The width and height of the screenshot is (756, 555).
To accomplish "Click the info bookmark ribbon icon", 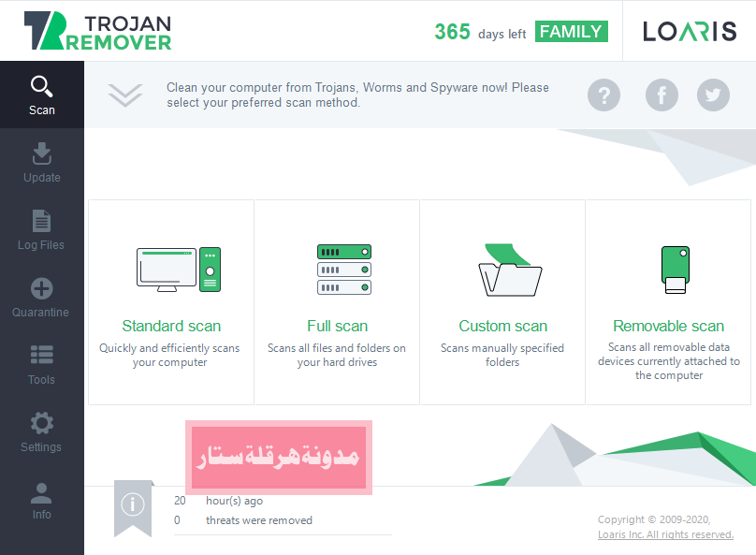I will point(133,509).
